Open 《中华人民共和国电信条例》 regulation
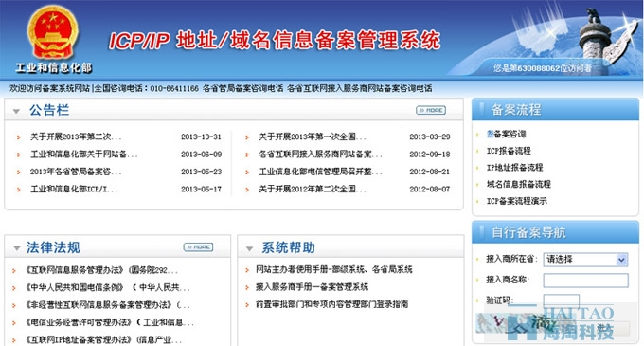 (x=107, y=287)
